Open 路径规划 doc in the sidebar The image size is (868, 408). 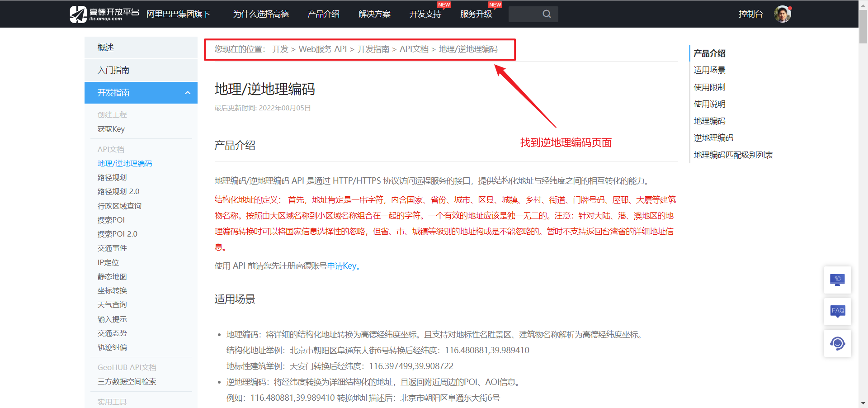[x=112, y=177]
